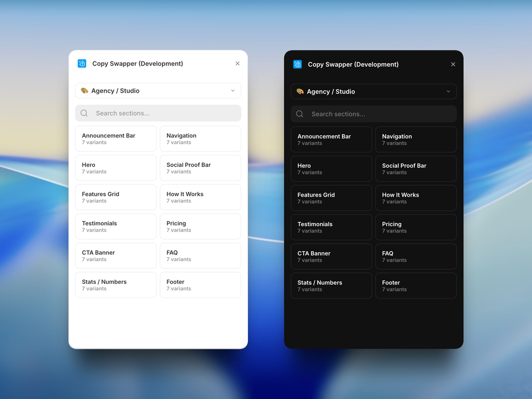
Task: Open the Pricing section in light panel
Action: (x=200, y=226)
